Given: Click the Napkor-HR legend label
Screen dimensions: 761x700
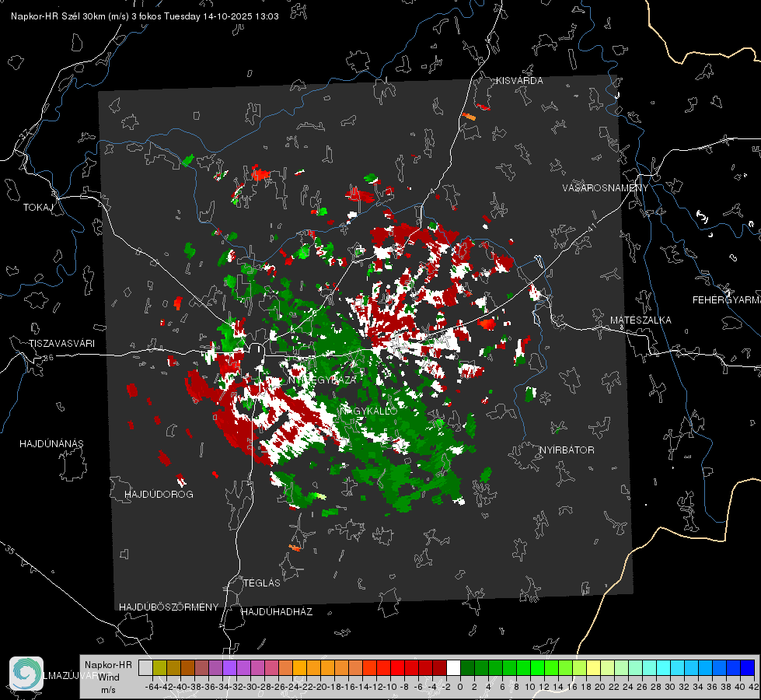Looking at the screenshot, I should pos(108,665).
